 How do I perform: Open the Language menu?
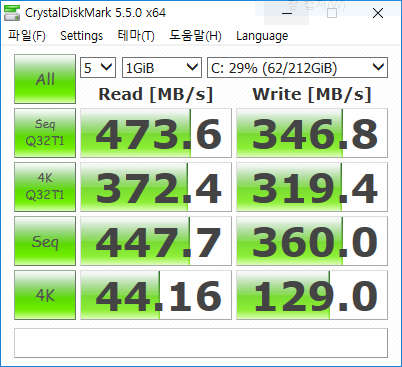pyautogui.click(x=262, y=36)
